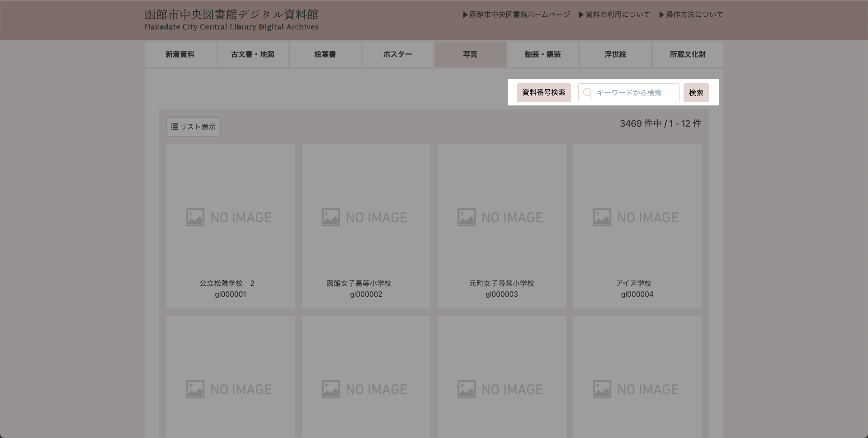Click the list icon on リスト表示 button

pyautogui.click(x=175, y=127)
